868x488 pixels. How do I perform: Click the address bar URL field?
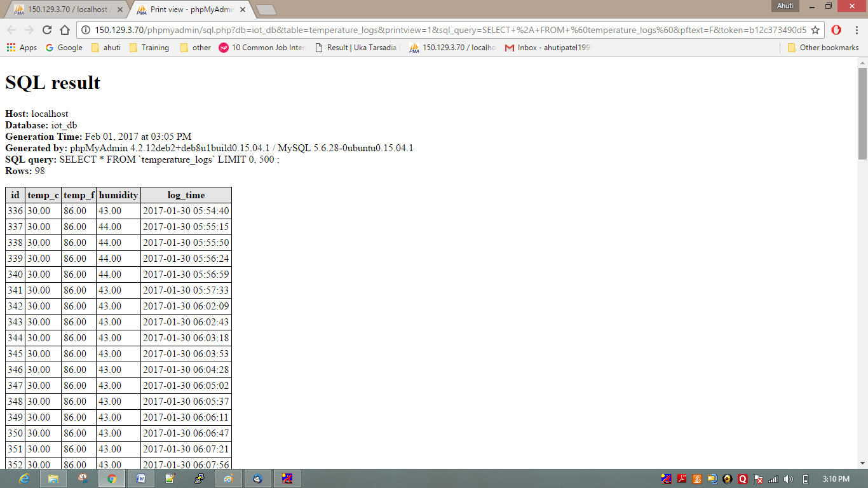[x=445, y=30]
